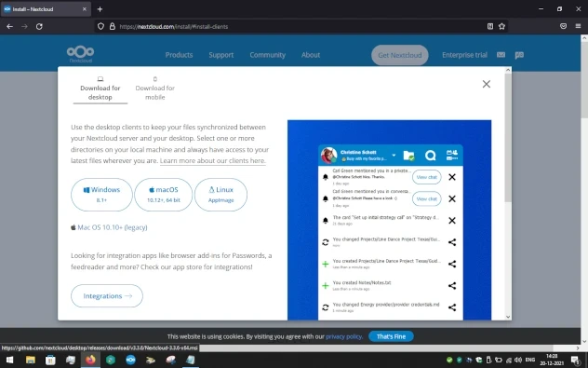Open the Products menu
This screenshot has height=368, width=588.
(179, 55)
